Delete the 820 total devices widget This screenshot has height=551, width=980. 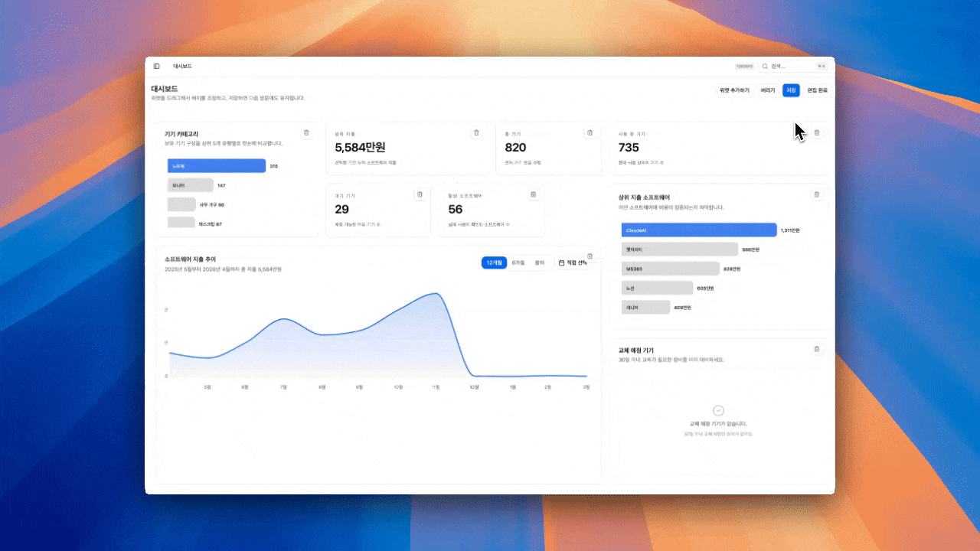point(590,132)
